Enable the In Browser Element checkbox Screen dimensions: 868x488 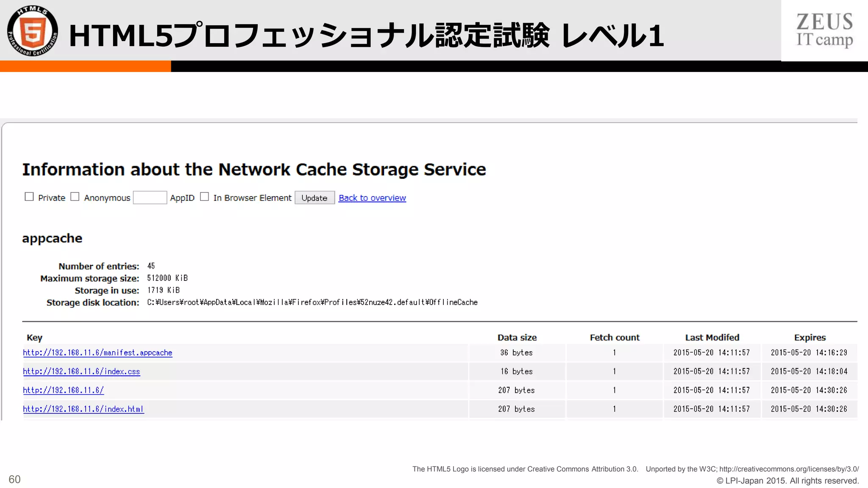[204, 197]
